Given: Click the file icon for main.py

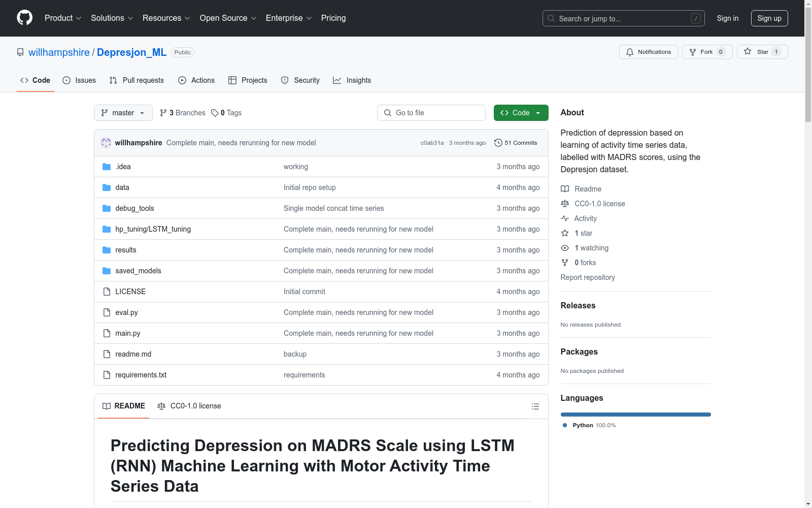Looking at the screenshot, I should pos(107,333).
